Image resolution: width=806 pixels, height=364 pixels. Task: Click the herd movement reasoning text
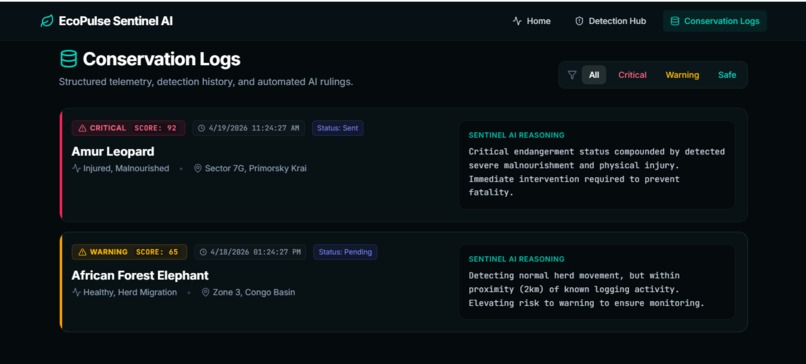586,289
